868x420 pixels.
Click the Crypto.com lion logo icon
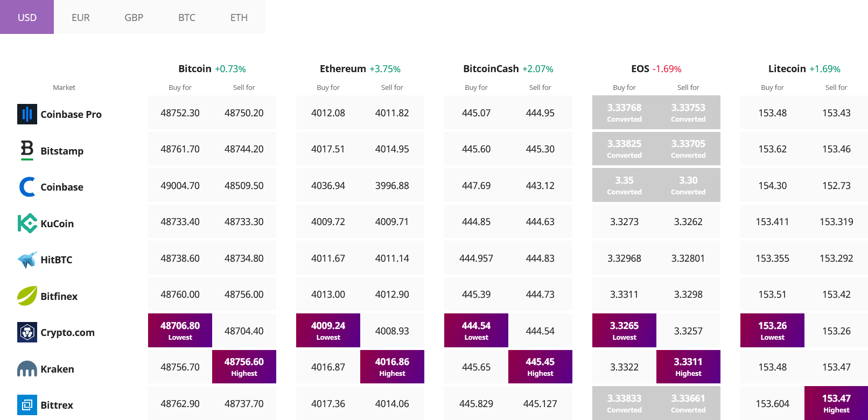[27, 332]
